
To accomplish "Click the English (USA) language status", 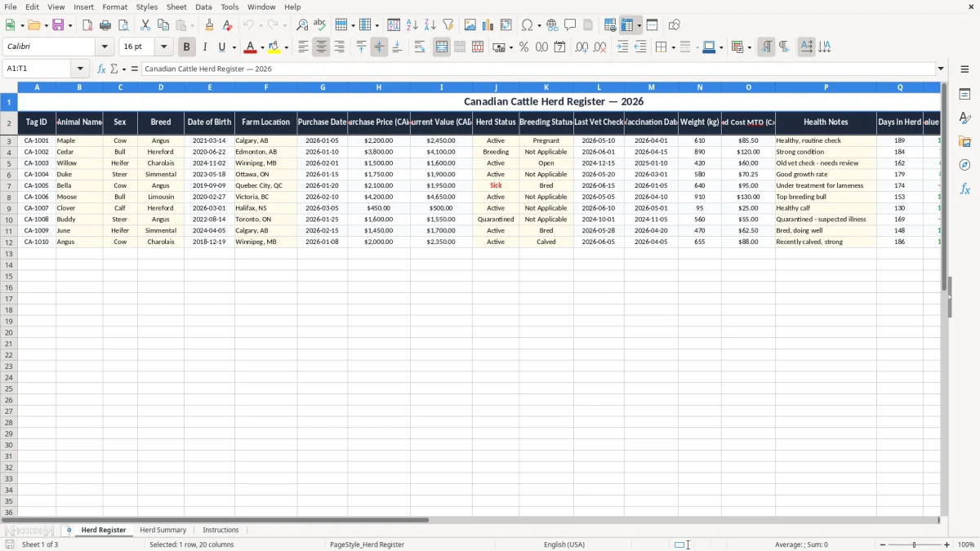I will tap(564, 544).
